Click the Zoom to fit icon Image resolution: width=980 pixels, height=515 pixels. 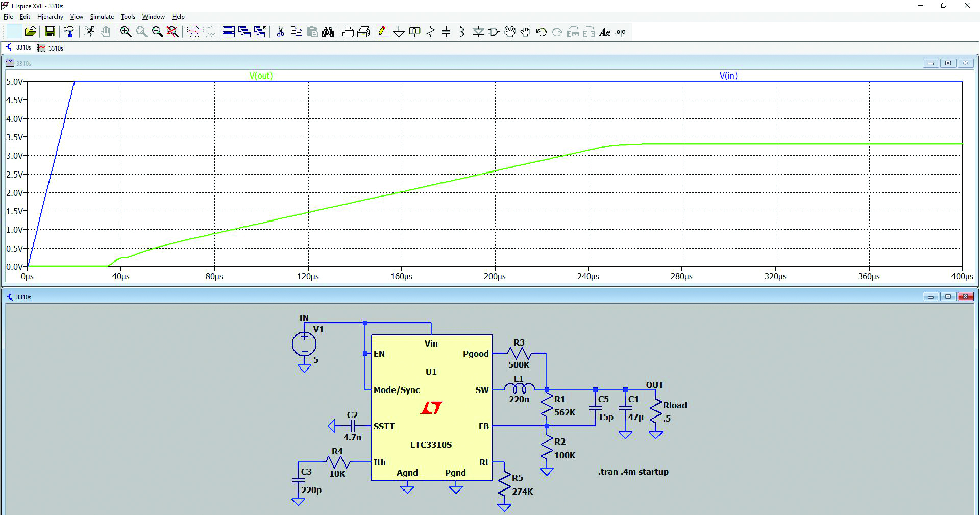(x=173, y=32)
